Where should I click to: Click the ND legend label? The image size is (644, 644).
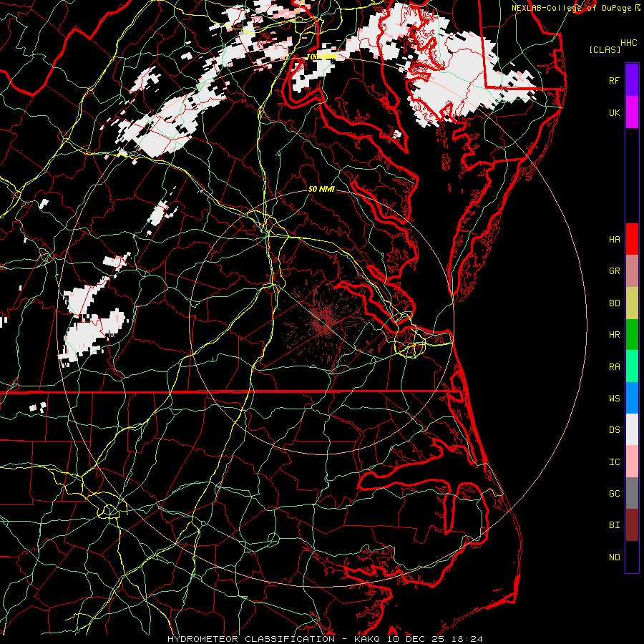614,557
